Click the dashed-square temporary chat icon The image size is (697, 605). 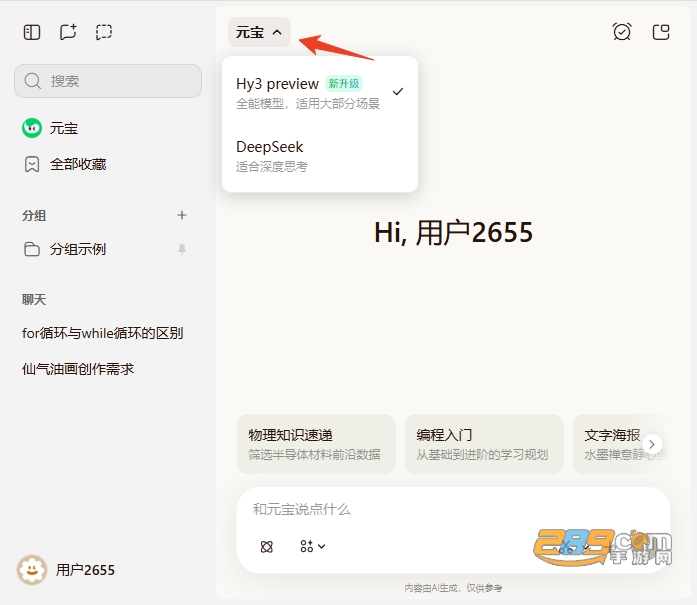[104, 32]
